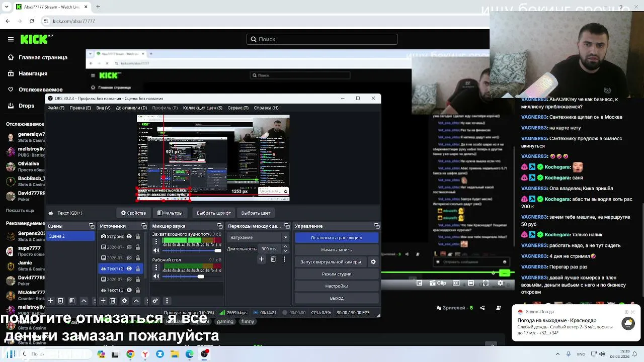Add a transition with the plus icon

(262, 259)
